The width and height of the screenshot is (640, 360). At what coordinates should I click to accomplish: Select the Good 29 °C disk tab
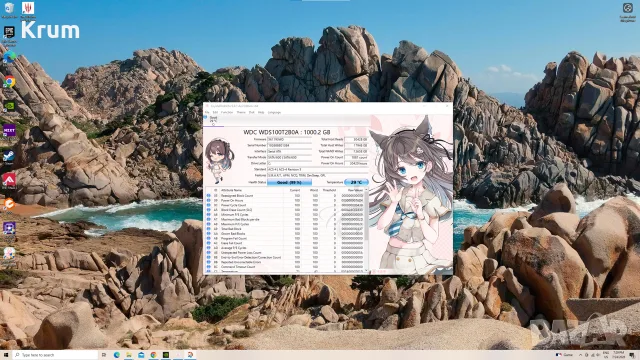[x=213, y=120]
